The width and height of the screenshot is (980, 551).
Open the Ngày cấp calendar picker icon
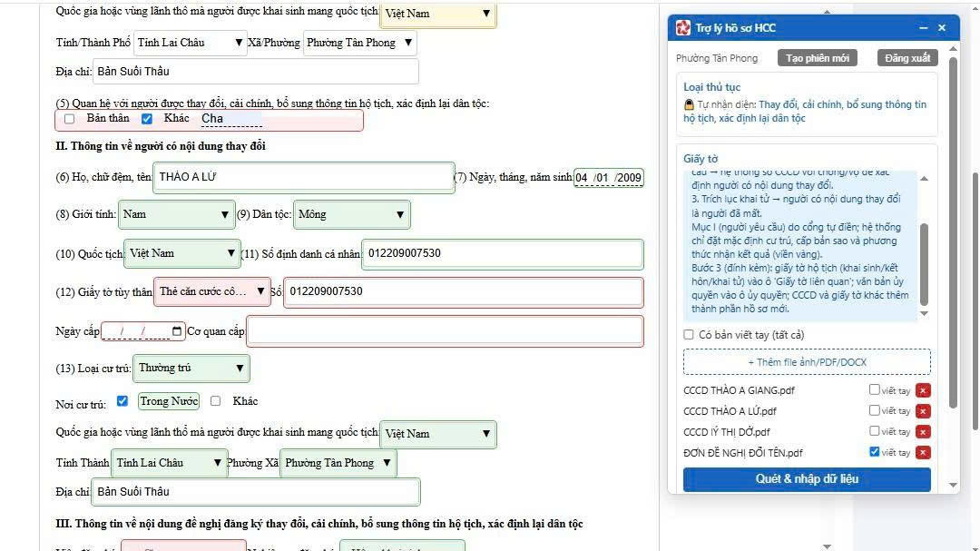point(177,331)
